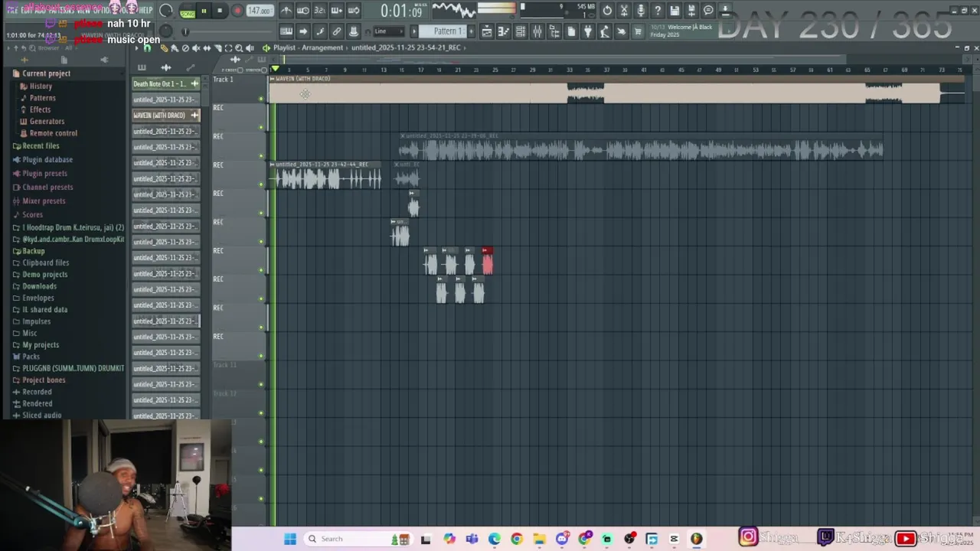Click the undo history icon
This screenshot has width=980, height=551.
(x=607, y=11)
